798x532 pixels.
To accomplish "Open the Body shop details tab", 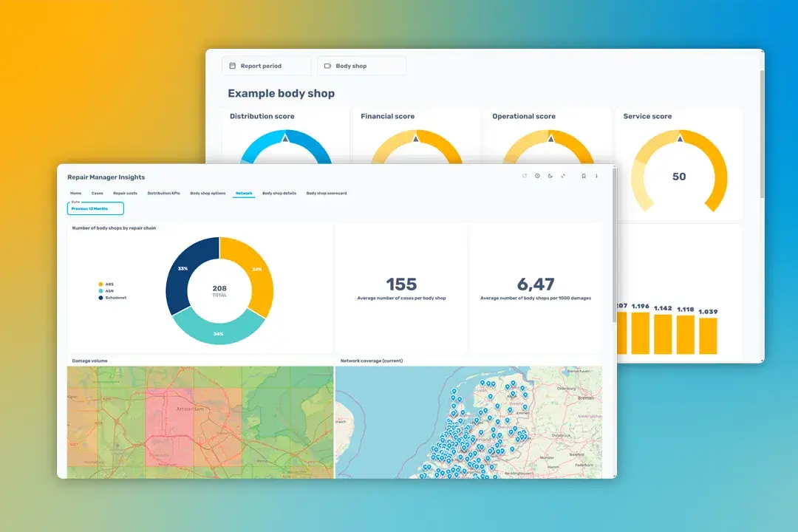I will (x=279, y=194).
